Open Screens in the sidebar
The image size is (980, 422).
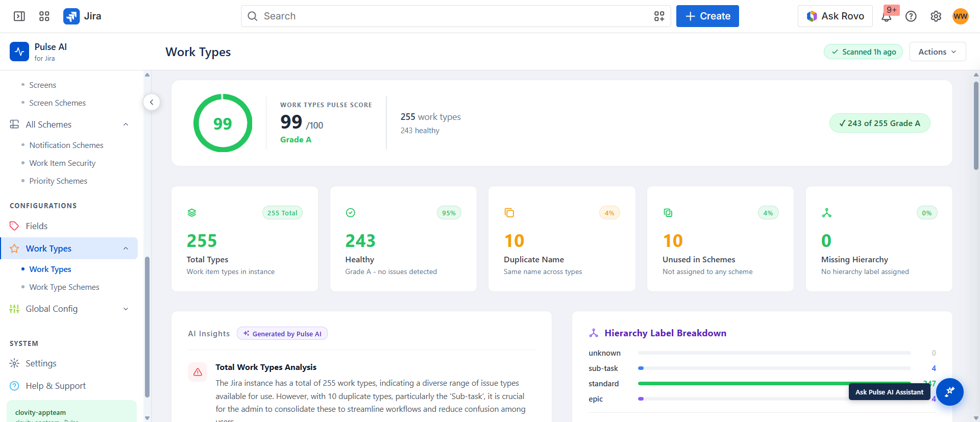43,85
